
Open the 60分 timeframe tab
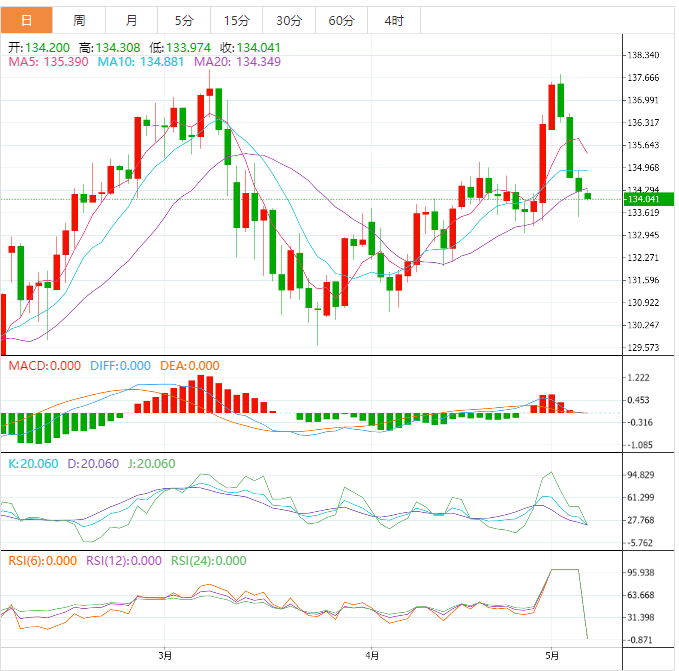pos(341,20)
